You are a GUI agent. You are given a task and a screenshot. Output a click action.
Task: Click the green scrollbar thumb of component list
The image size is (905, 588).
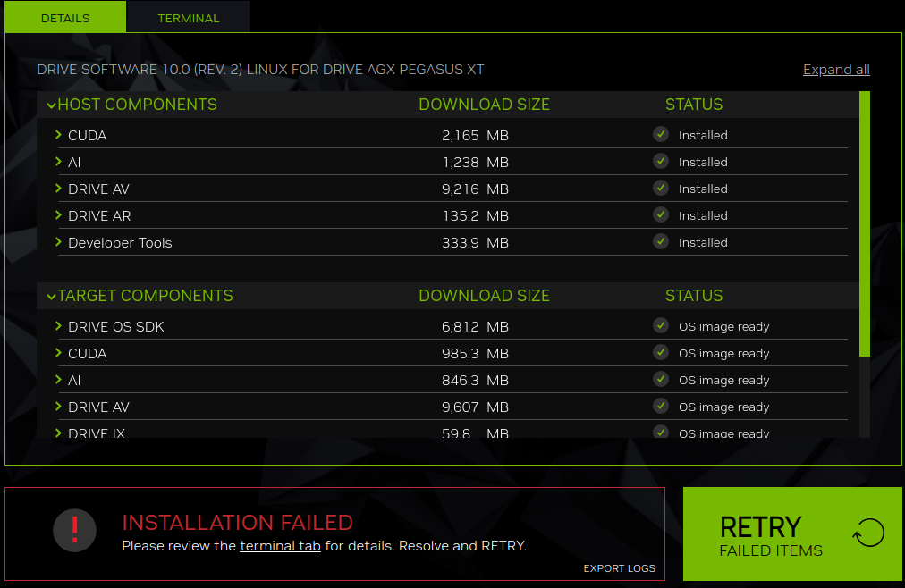[865, 223]
